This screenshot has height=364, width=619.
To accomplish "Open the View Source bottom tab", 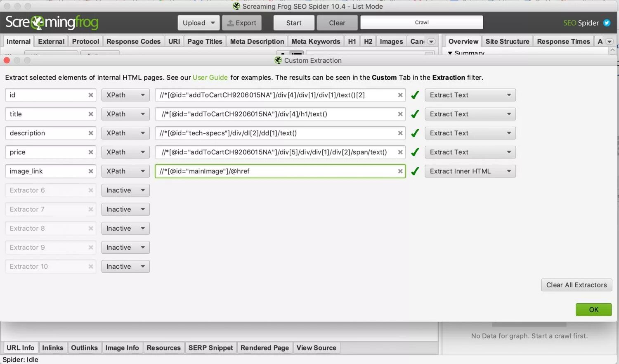I will tap(316, 348).
